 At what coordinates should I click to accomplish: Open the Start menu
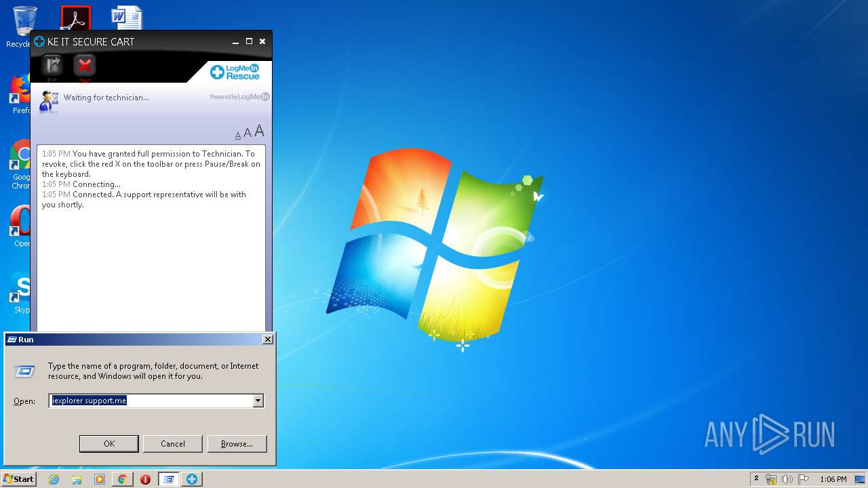pos(19,479)
